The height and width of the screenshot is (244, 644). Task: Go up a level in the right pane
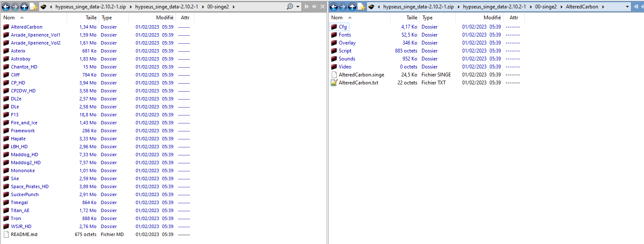point(352,6)
